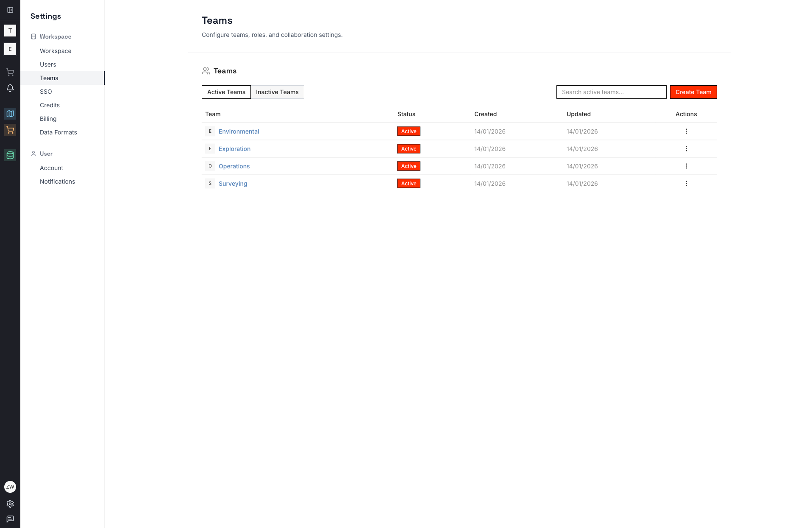Switch to the T workspace
The width and height of the screenshot is (812, 528).
pyautogui.click(x=10, y=30)
